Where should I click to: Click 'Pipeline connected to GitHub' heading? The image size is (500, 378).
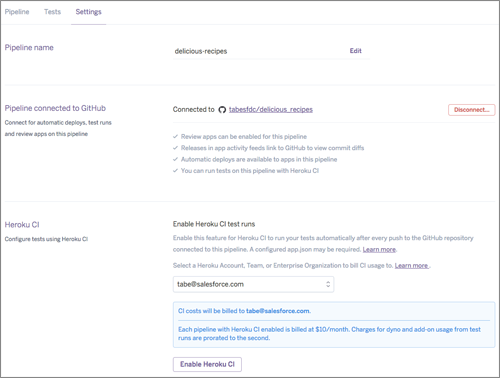pos(55,108)
